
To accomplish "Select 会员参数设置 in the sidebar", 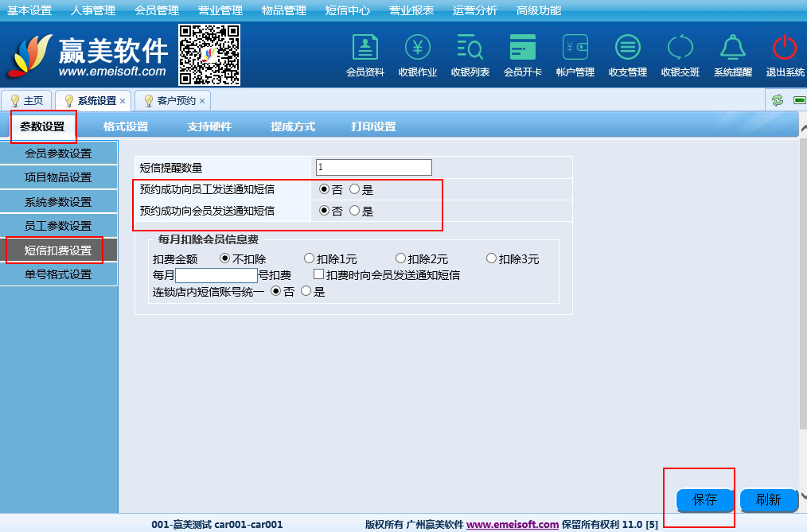I will [x=58, y=153].
